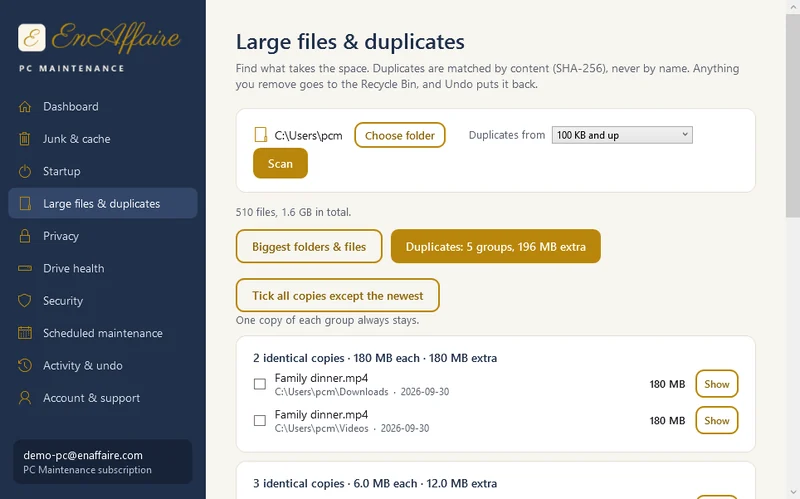Click the Dashboard home icon

pyautogui.click(x=24, y=107)
